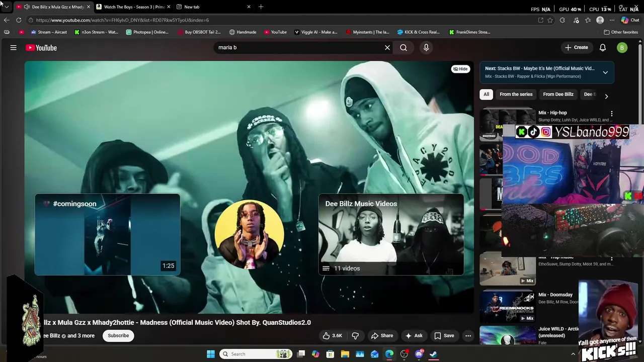The height and width of the screenshot is (362, 644).
Task: Open Steam from the taskbar
Action: 433,354
